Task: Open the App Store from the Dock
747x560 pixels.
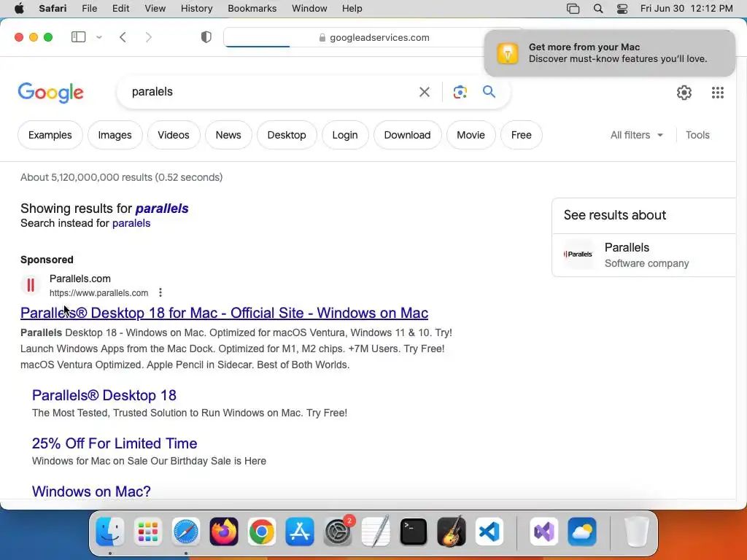Action: [300, 532]
